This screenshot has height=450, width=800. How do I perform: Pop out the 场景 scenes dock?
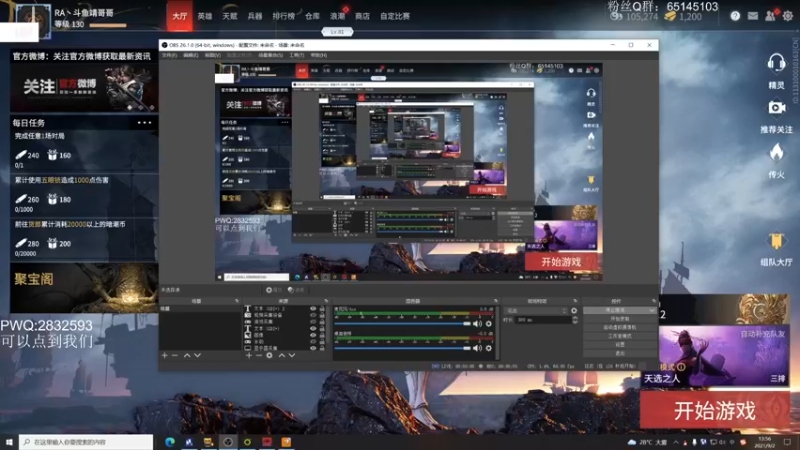pos(237,301)
